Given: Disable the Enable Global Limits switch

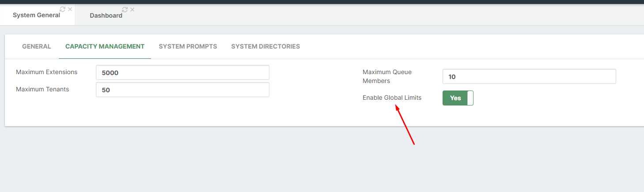Looking at the screenshot, I should click(458, 98).
